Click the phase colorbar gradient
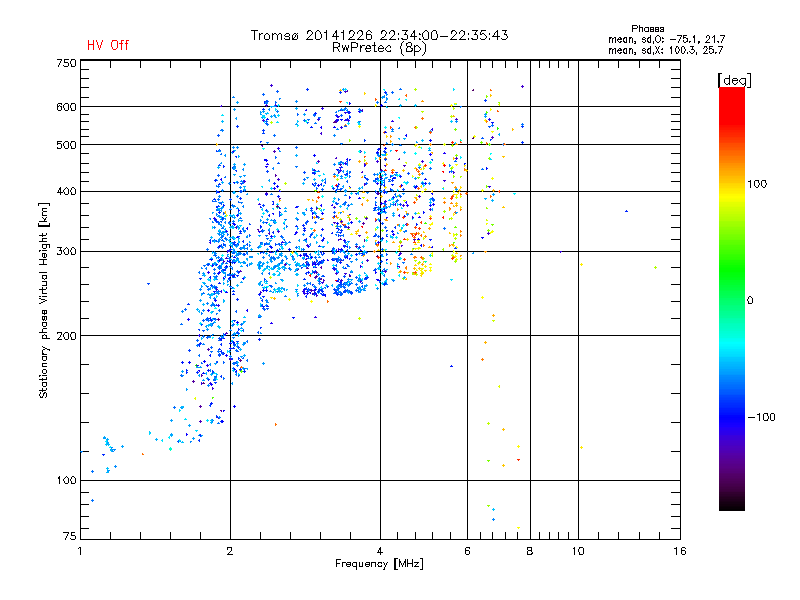The width and height of the screenshot is (800, 600). coord(732,299)
